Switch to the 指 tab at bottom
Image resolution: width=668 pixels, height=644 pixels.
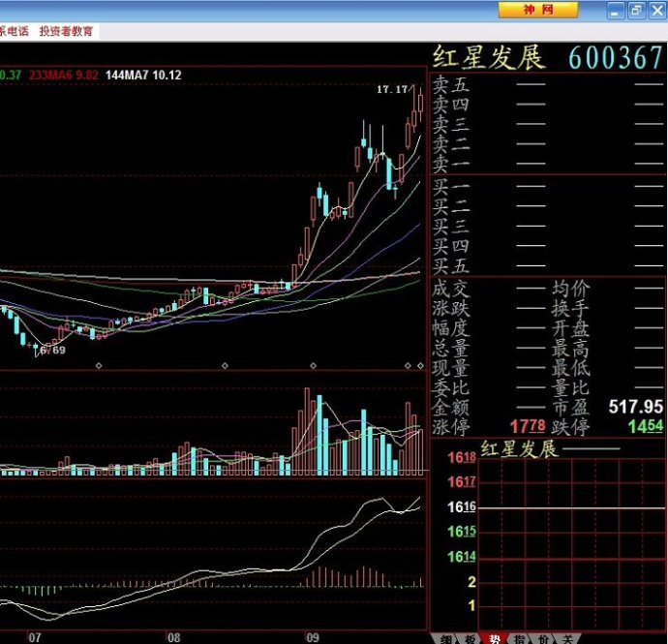click(519, 638)
